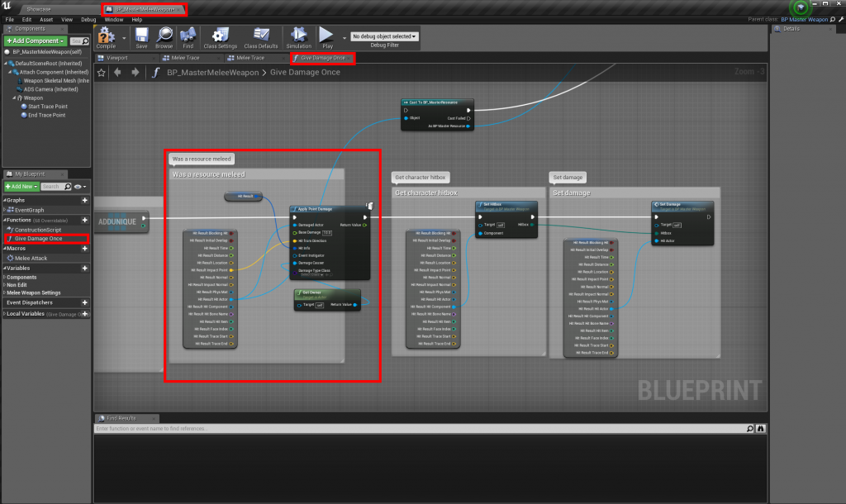This screenshot has height=504, width=846.
Task: Collapse the Weapon component tree node
Action: point(14,98)
